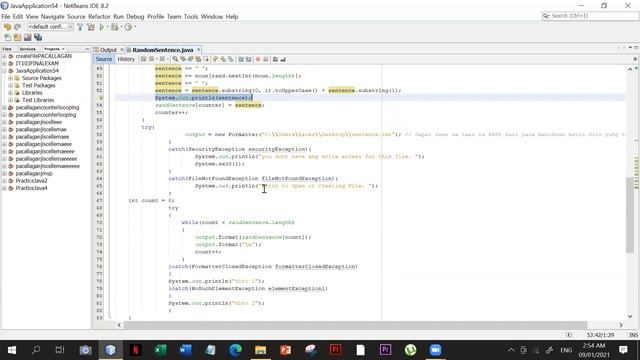
Task: Click the Redo icon in main toolbar
Action: [x=18, y=27]
